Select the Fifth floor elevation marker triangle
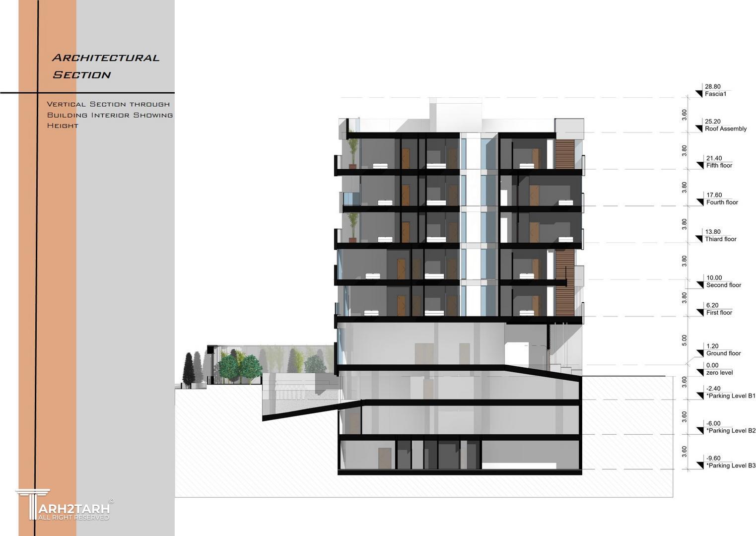The image size is (756, 536). click(x=700, y=165)
